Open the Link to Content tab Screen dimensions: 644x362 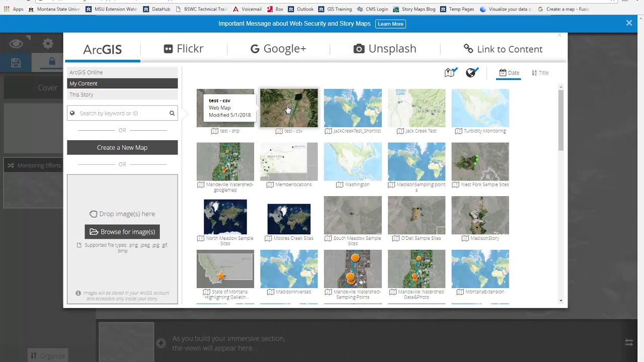point(503,49)
